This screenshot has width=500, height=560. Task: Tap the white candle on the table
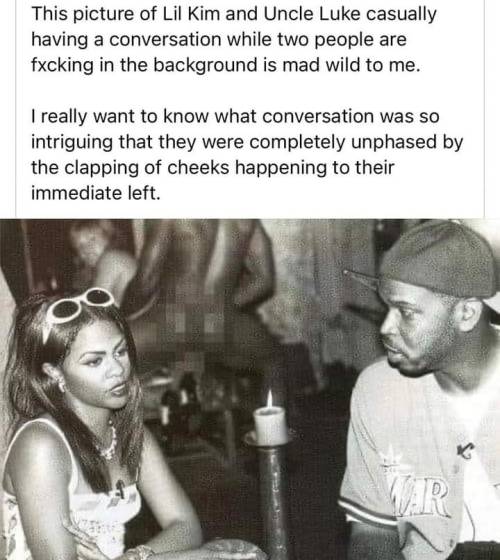270,426
